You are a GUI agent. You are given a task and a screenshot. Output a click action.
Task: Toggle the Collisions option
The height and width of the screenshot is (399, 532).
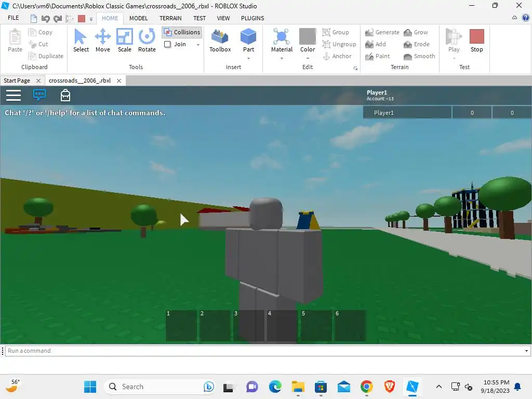[x=182, y=32]
